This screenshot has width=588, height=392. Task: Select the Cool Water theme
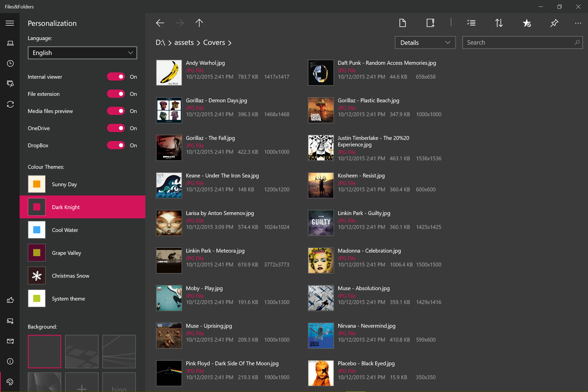(x=82, y=230)
